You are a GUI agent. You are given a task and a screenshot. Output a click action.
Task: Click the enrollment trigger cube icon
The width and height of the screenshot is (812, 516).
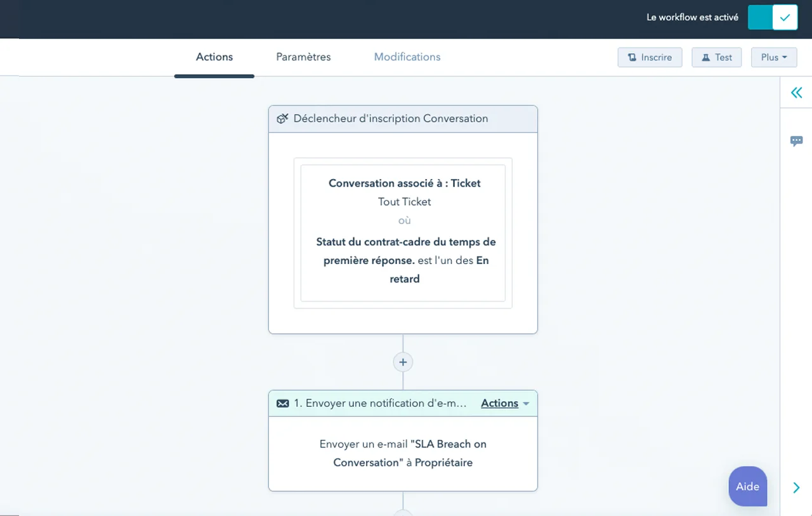(282, 119)
